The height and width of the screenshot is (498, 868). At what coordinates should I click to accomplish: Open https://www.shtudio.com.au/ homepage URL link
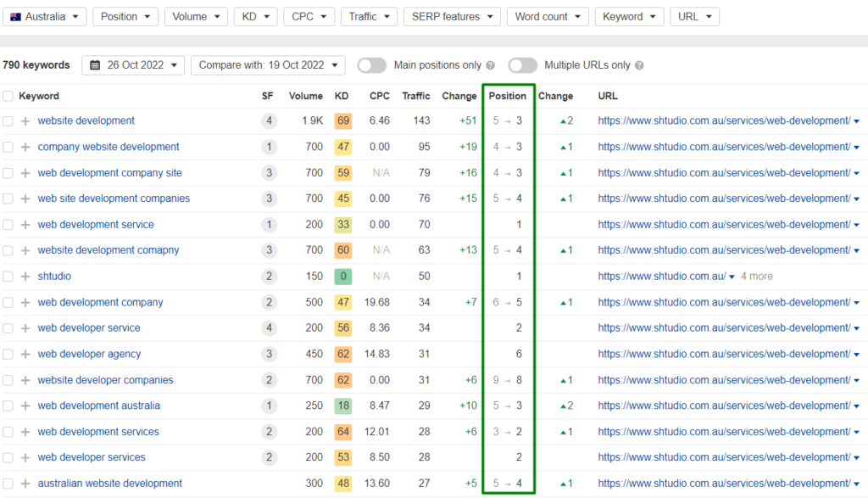click(661, 276)
